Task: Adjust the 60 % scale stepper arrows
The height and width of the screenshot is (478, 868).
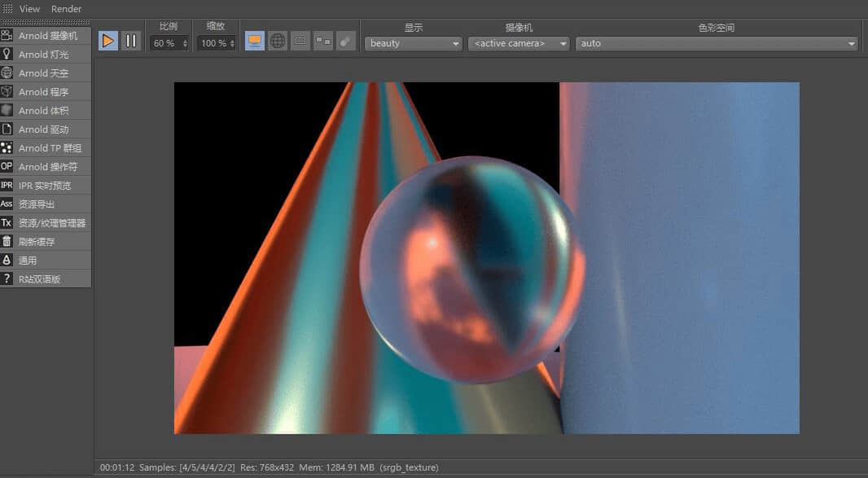Action: pyautogui.click(x=185, y=43)
